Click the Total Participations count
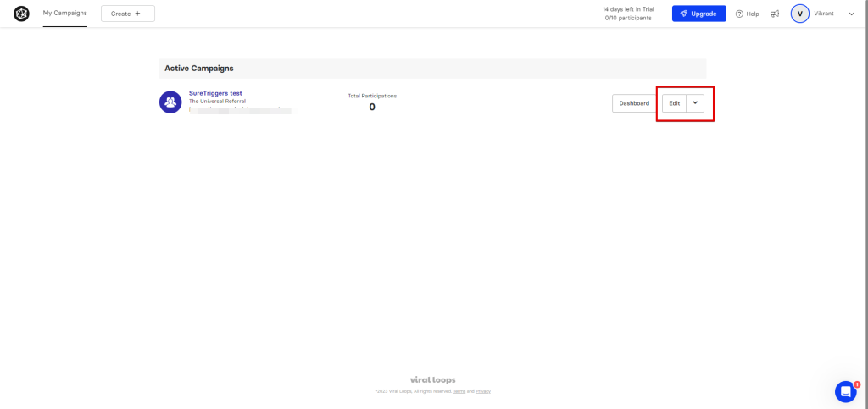The width and height of the screenshot is (868, 409). tap(372, 107)
